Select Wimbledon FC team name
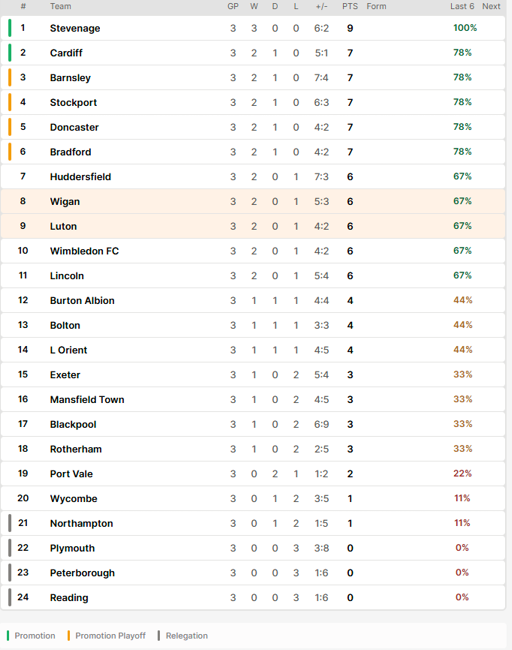This screenshot has width=512, height=650. click(x=84, y=251)
